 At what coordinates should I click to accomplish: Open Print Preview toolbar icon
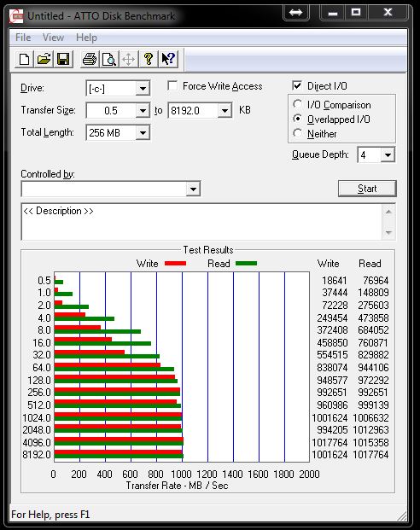point(109,59)
